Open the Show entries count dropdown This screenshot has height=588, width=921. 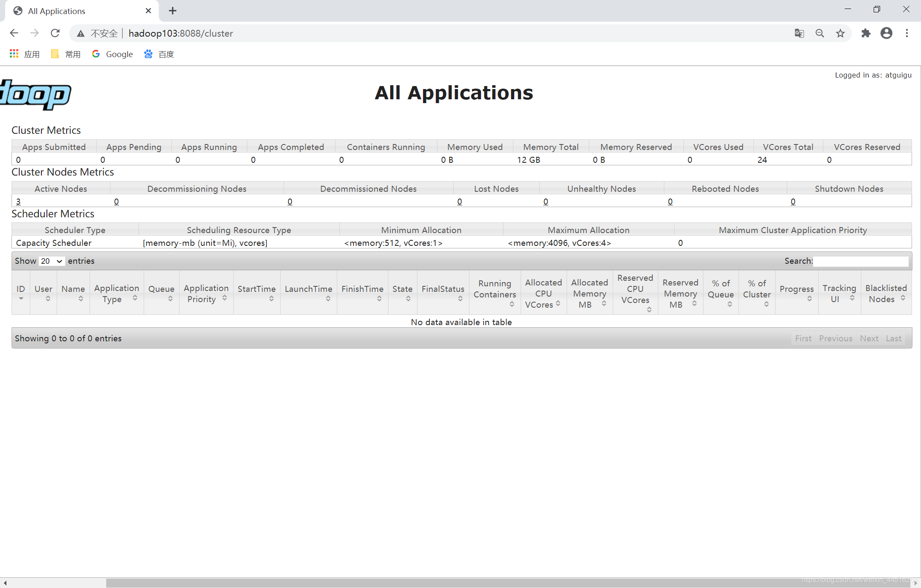52,261
